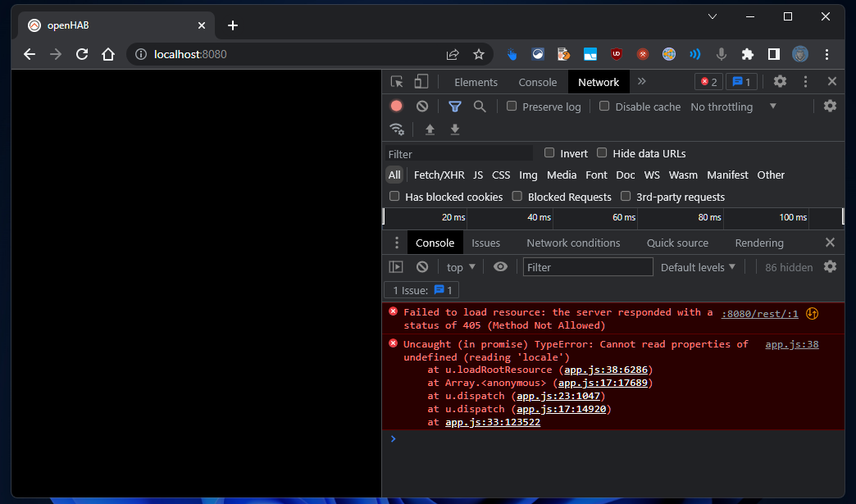Open the Network conditions drawer tab

tap(573, 243)
